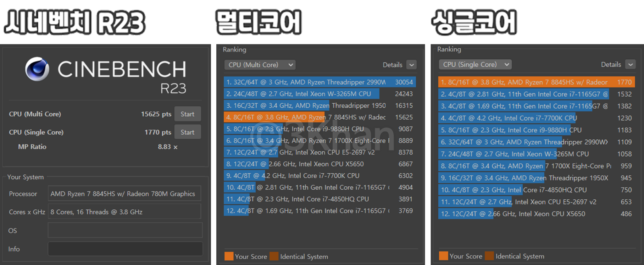Select i7-1165G7 1.69 GHz row scoring 1382
The image size is (644, 265).
536,106
